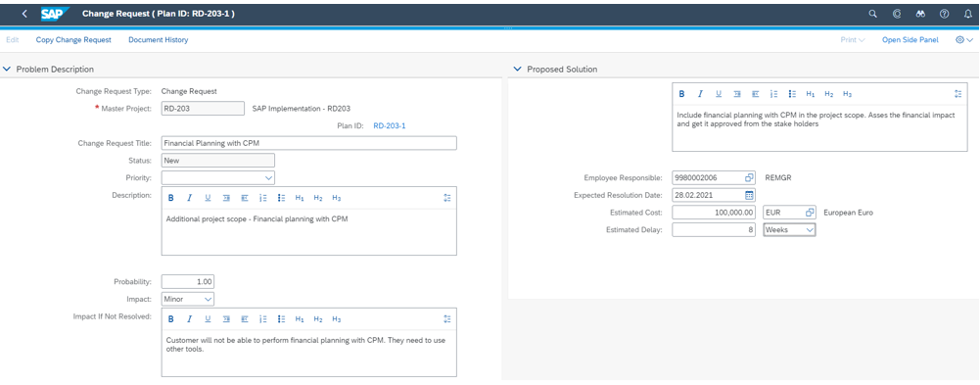Screen dimensions: 980x385
Task: Click the Probability field 1.00
Action: (188, 282)
